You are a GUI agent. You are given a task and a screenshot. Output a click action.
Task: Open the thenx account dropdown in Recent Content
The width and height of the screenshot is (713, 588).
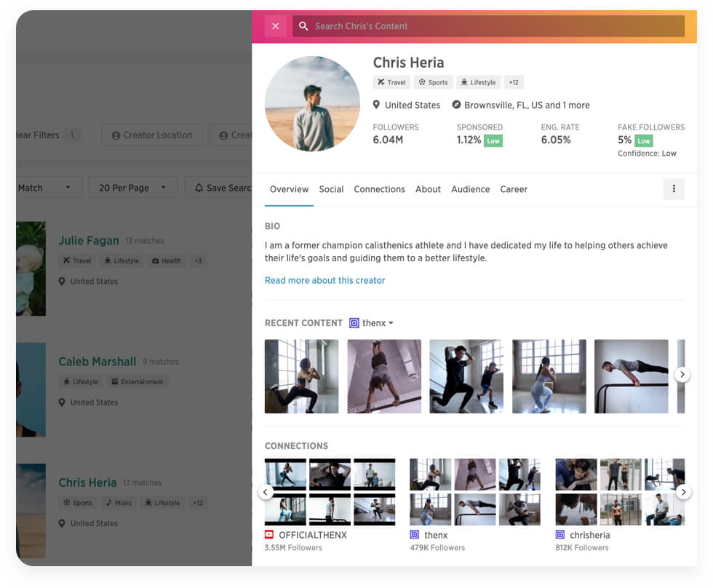377,323
